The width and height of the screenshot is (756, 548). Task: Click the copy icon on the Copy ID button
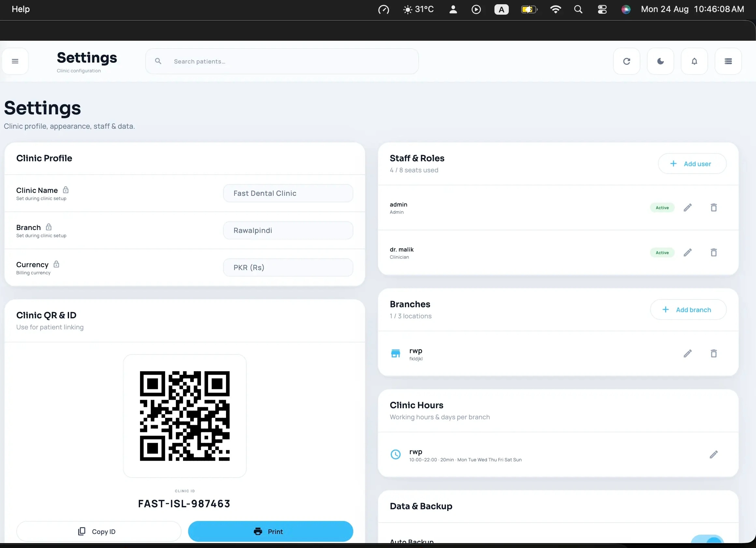82,531
